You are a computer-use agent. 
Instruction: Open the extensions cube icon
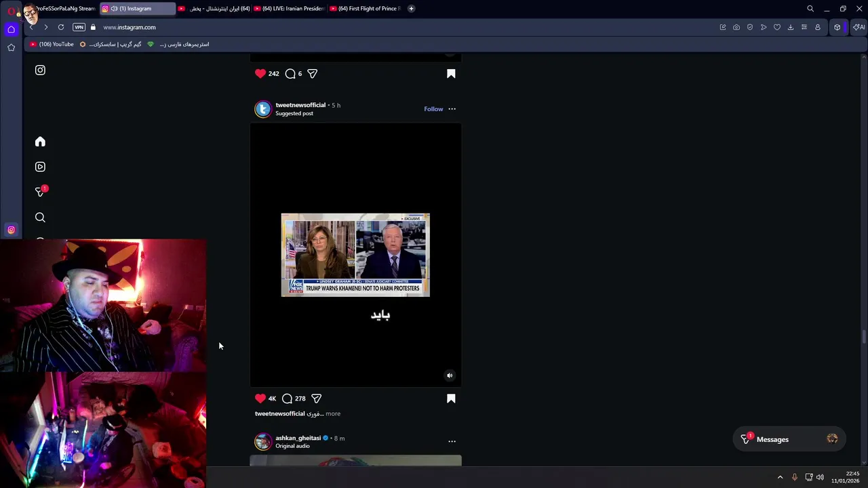point(837,27)
